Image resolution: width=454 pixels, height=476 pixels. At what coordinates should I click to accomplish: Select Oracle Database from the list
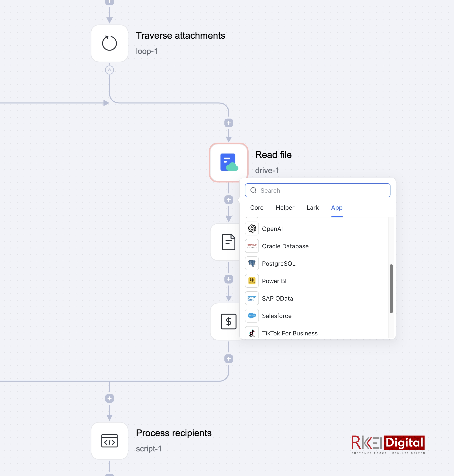coord(285,246)
